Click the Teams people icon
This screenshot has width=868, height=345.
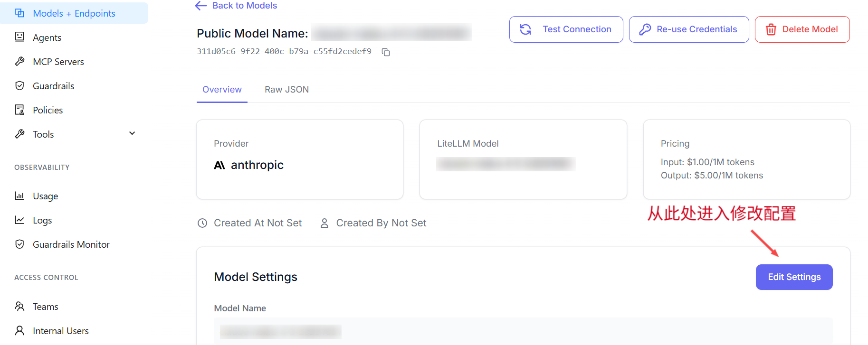pyautogui.click(x=19, y=307)
